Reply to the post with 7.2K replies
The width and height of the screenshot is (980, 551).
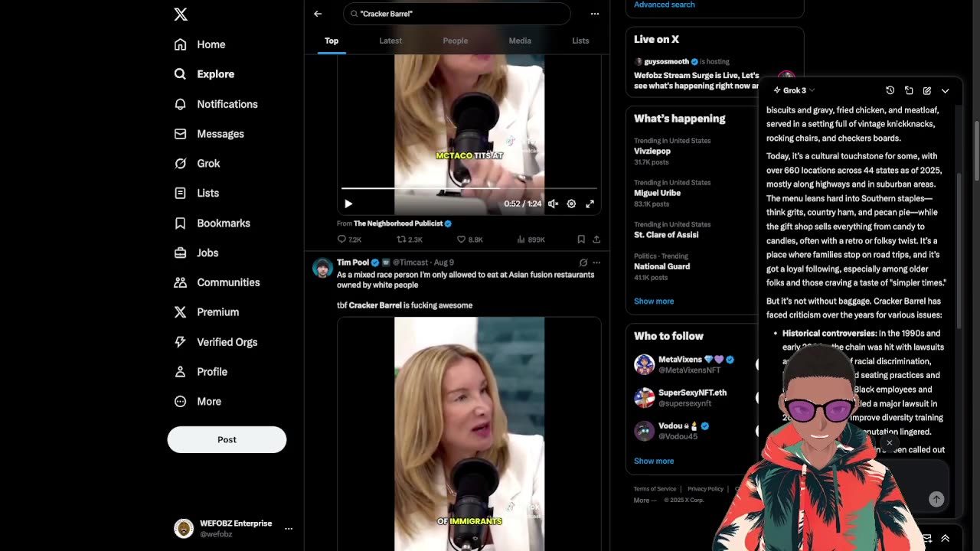349,240
